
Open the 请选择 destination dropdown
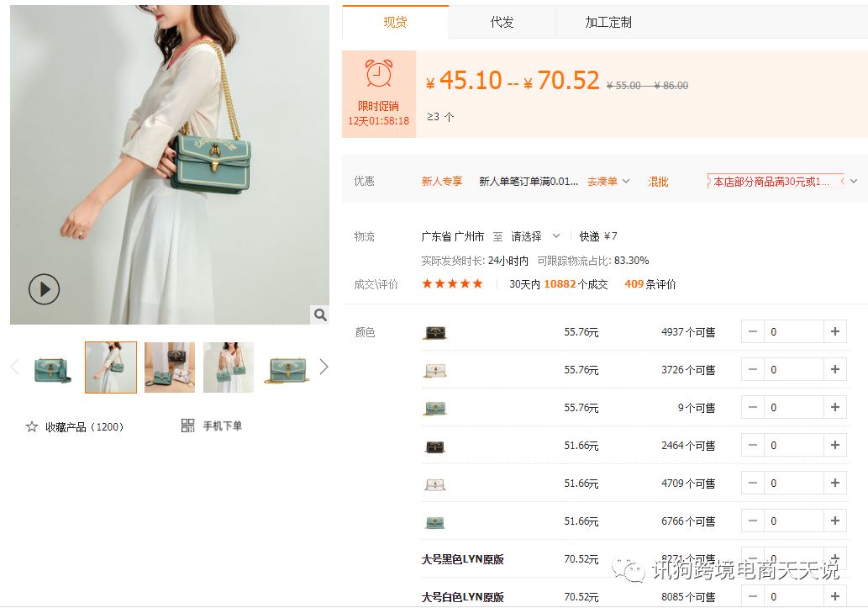tap(534, 236)
